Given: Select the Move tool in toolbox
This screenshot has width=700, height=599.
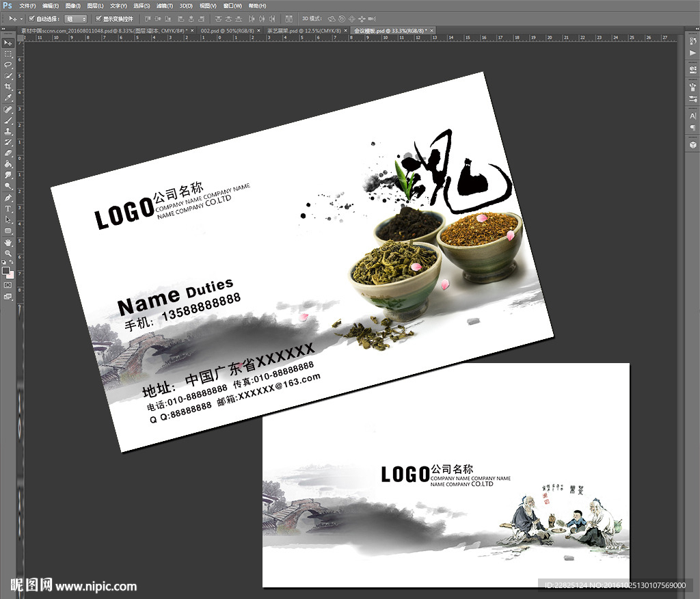Looking at the screenshot, I should tap(8, 42).
